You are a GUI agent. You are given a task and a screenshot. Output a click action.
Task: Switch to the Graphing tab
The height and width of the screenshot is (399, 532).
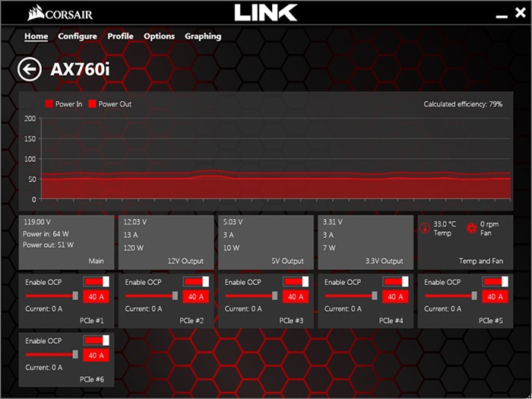203,36
